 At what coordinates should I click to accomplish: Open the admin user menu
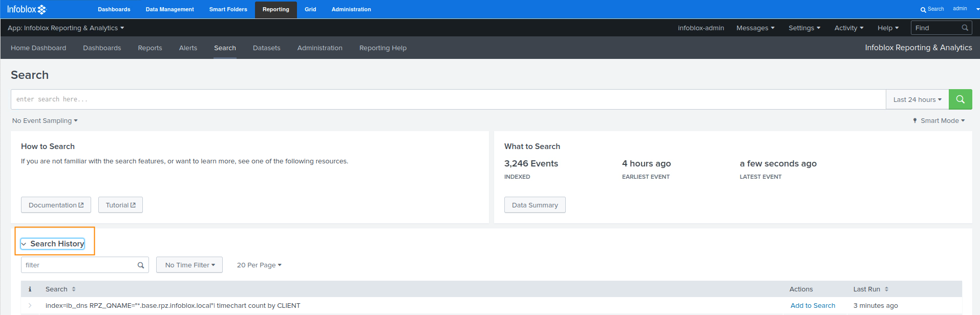pos(960,9)
